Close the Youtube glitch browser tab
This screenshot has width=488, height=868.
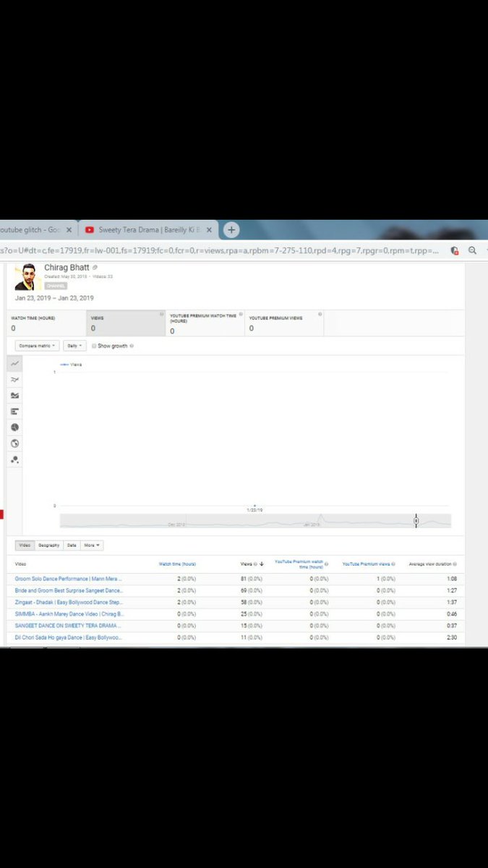click(x=69, y=230)
